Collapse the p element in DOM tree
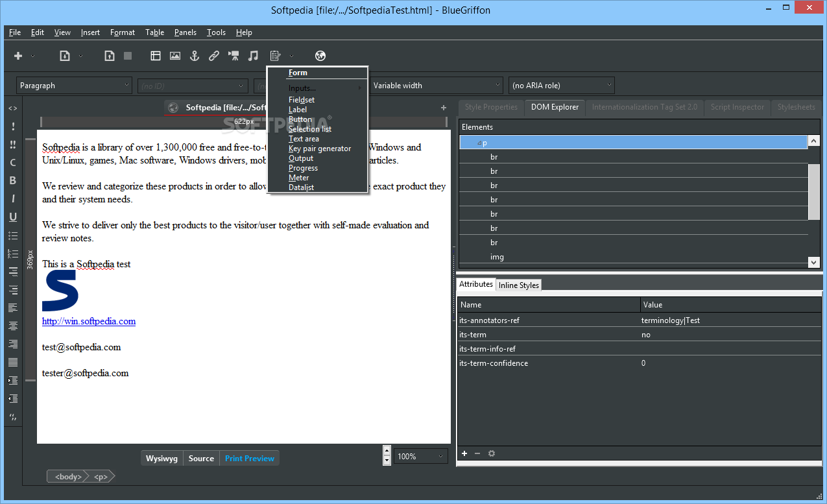 479,143
